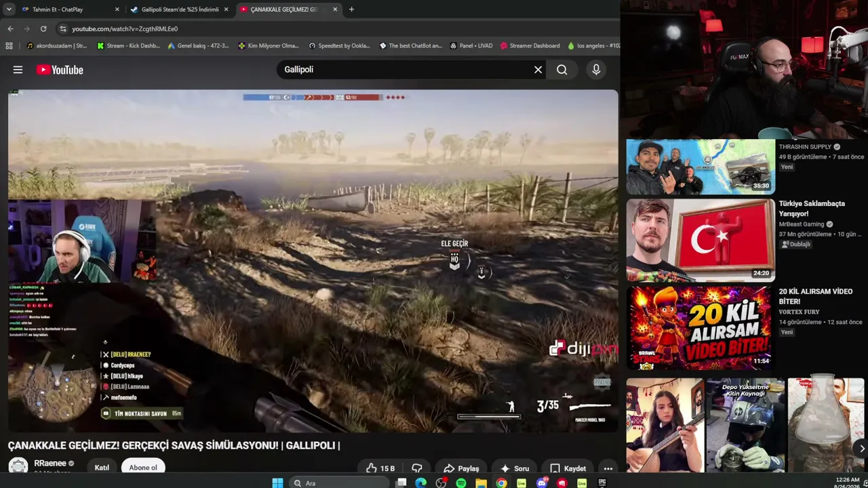Open the Speedtest by Ookla bookmark

pos(339,45)
